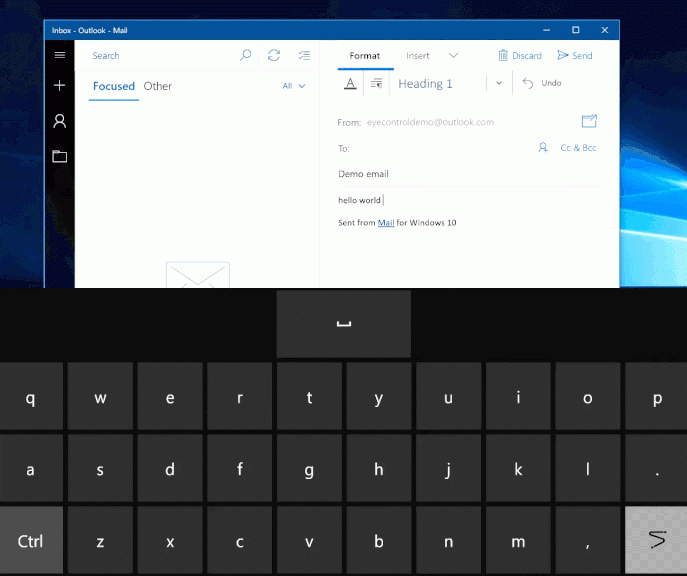
Task: Discard the draft email
Action: [x=520, y=56]
